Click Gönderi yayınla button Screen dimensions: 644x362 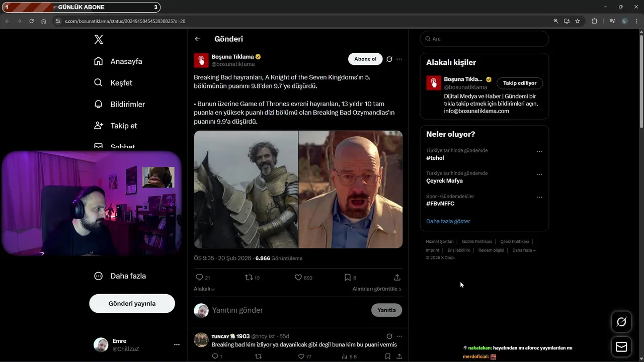point(132,304)
